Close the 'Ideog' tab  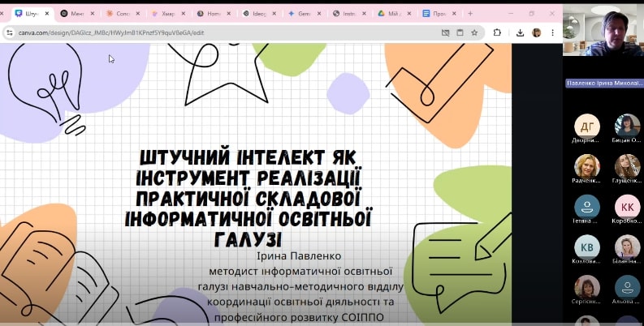tap(274, 14)
